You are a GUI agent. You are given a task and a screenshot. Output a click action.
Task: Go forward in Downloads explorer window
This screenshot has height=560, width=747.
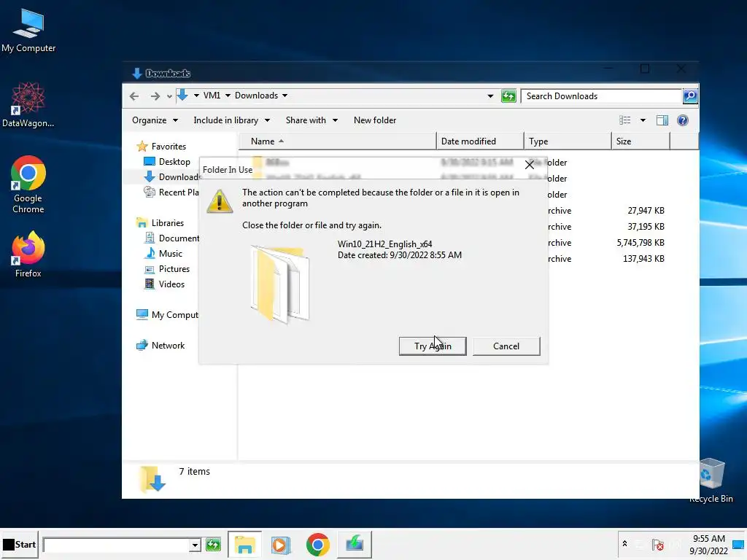[155, 96]
